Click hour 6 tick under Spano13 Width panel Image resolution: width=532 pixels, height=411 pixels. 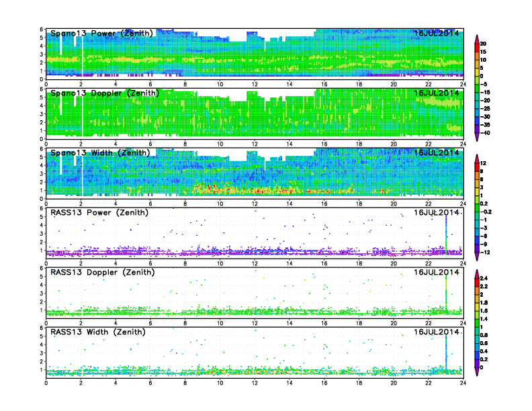click(150, 203)
